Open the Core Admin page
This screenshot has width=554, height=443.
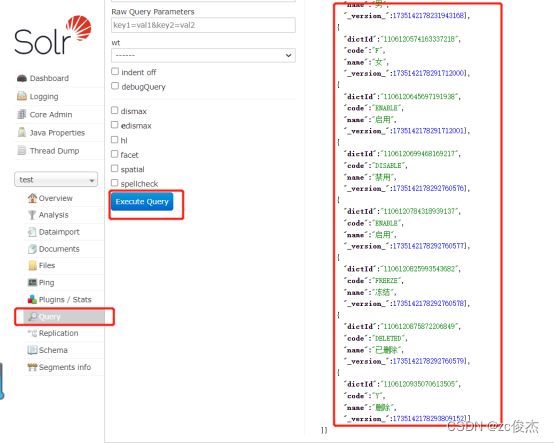coord(51,114)
